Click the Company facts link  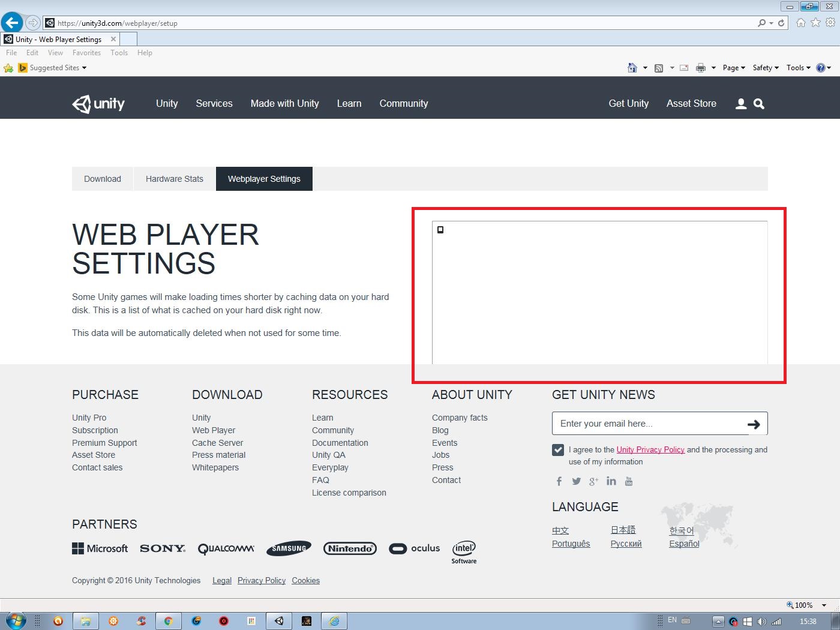click(x=460, y=418)
